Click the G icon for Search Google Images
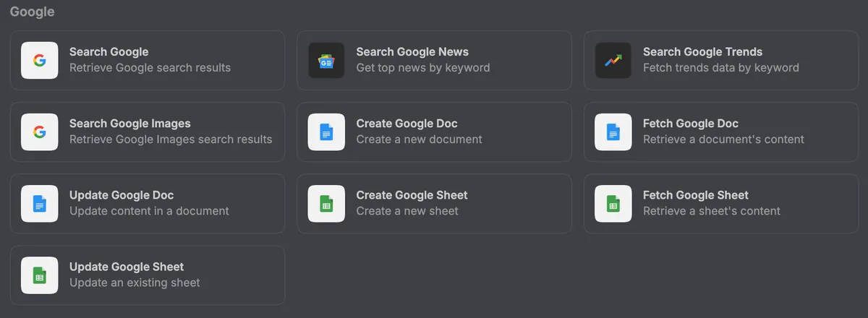868x318 pixels. click(40, 132)
